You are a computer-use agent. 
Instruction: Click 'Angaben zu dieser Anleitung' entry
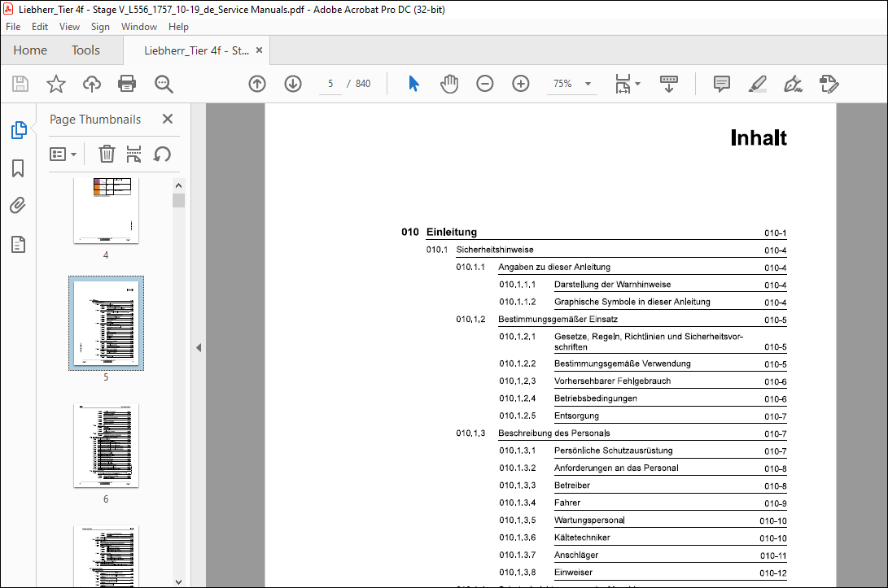click(553, 267)
